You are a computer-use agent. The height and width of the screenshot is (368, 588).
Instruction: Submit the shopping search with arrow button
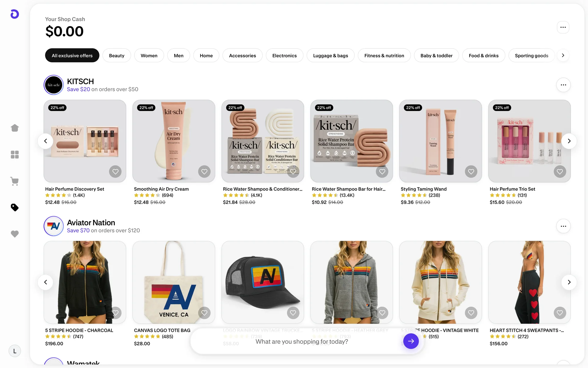(411, 341)
